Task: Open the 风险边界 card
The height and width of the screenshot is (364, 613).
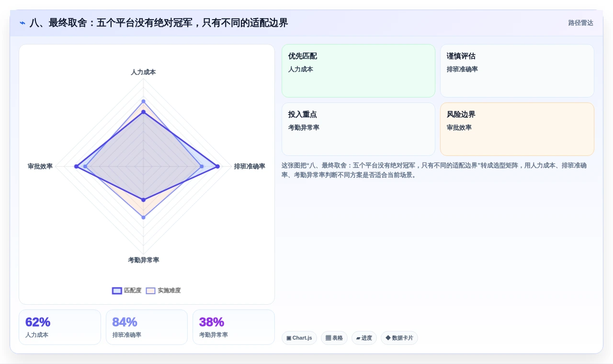Action: (x=517, y=129)
